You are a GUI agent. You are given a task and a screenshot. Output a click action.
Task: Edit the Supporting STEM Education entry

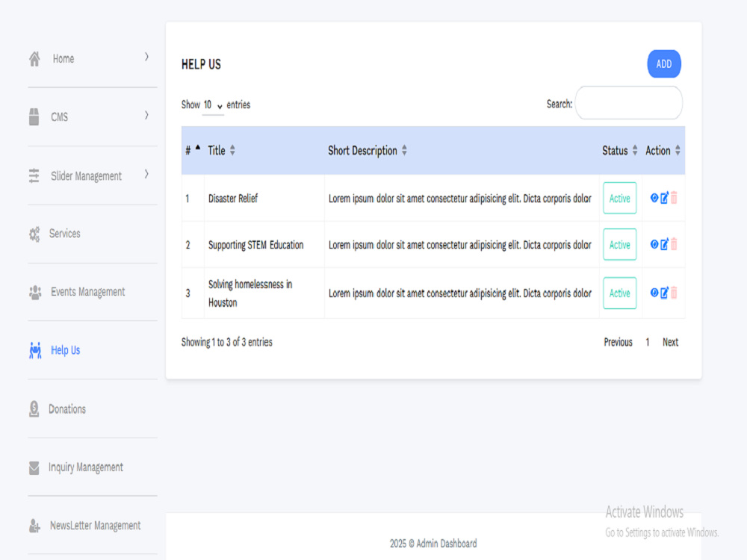pyautogui.click(x=664, y=244)
